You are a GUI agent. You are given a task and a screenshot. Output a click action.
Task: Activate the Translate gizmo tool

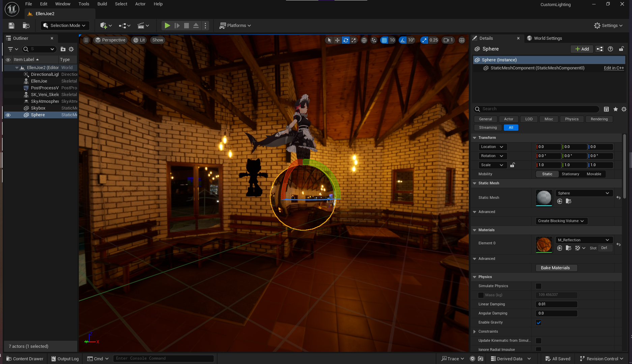click(x=337, y=40)
